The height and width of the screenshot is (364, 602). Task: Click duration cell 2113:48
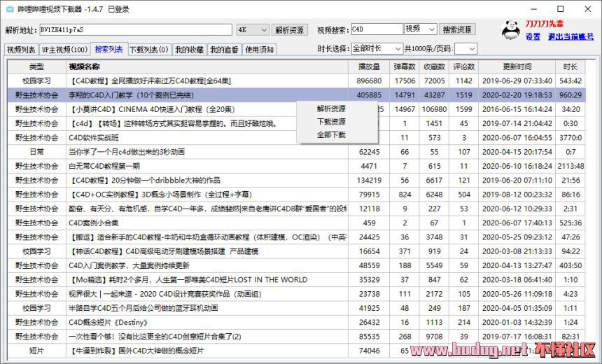(570, 167)
